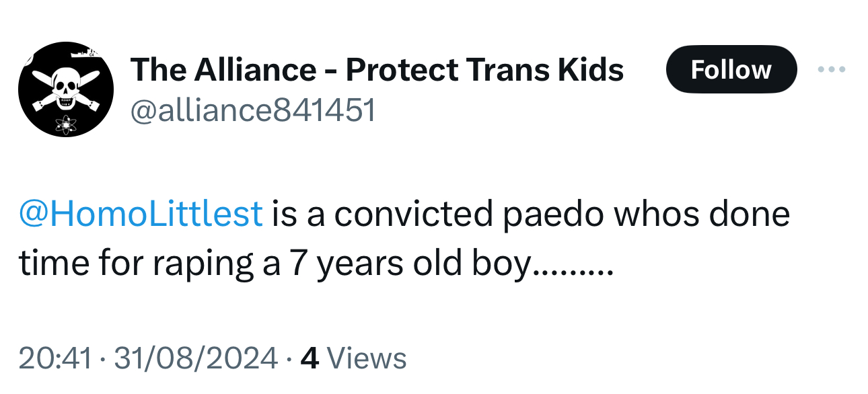The image size is (868, 394).
Task: Click the word "Follow" on the black pill
Action: (731, 69)
